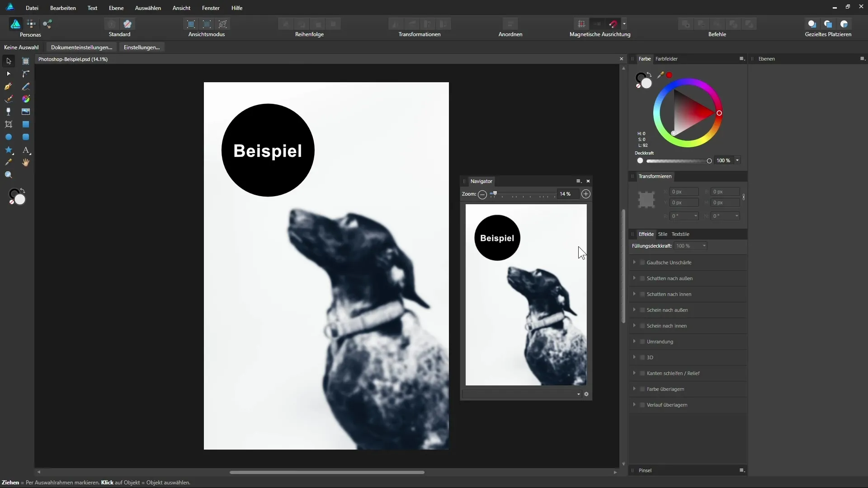Click the eyedropper in the Farbe panel

(660, 75)
